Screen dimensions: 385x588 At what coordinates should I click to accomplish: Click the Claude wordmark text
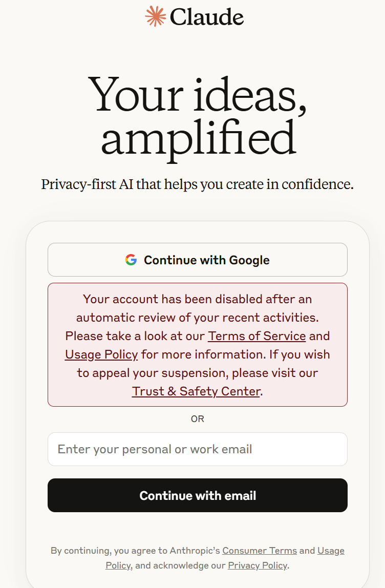point(206,17)
